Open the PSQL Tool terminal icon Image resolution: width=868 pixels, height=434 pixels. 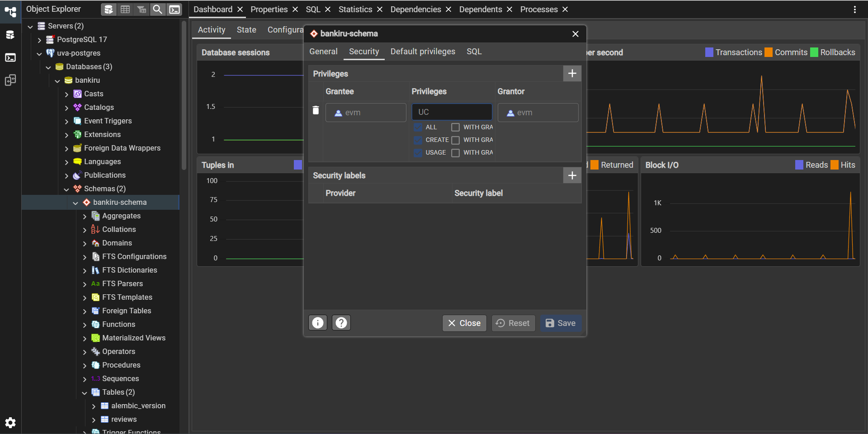[174, 9]
